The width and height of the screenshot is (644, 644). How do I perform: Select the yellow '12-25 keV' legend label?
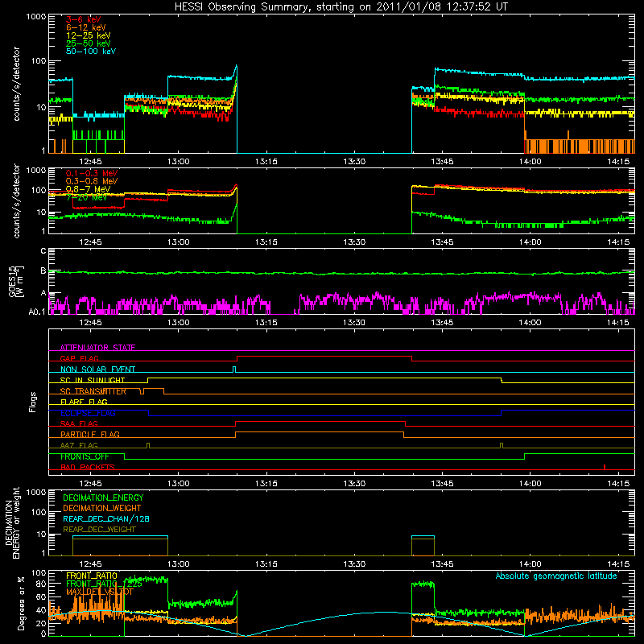88,35
